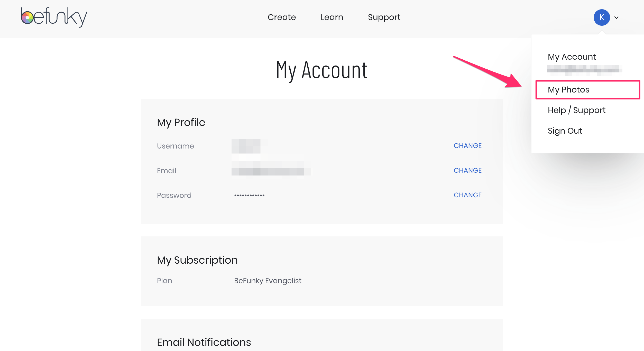Select My Account in the user dropdown
644x351 pixels.
[572, 57]
